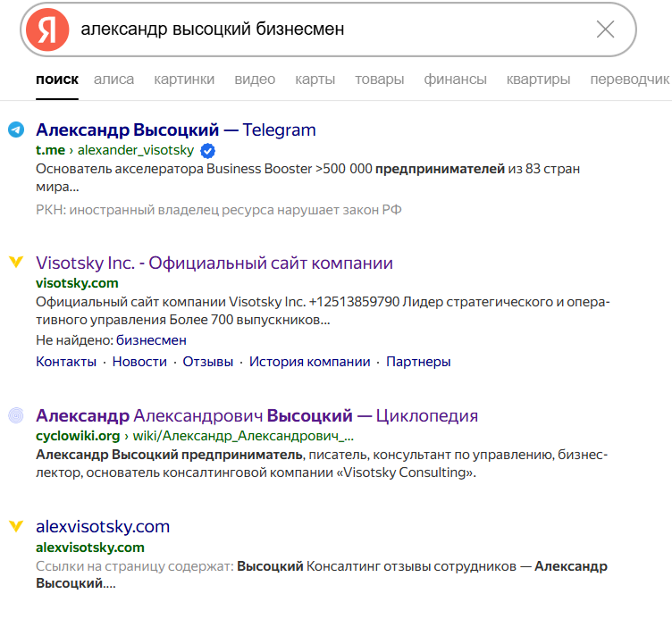Click the yellow favicon beside alexvisotsky.com
672x619 pixels.
(x=16, y=526)
